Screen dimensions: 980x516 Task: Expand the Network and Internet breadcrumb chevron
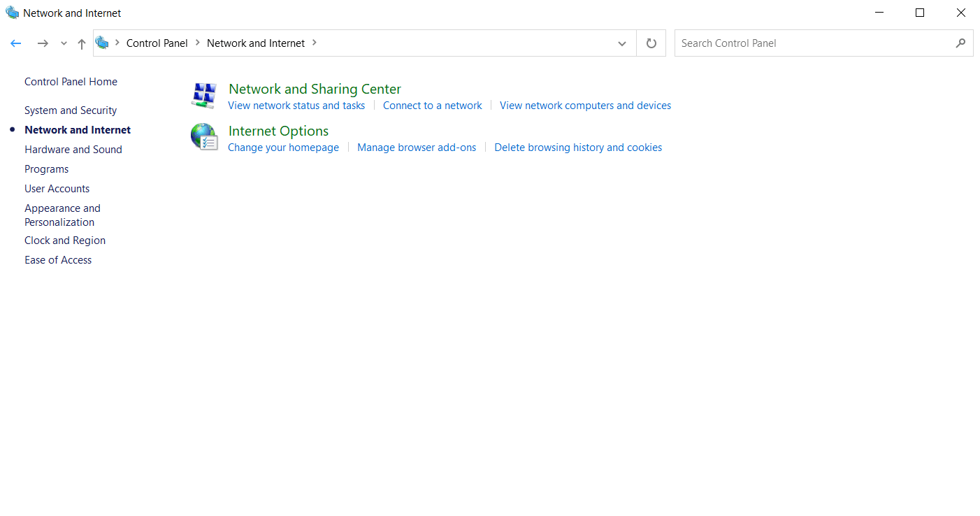314,43
